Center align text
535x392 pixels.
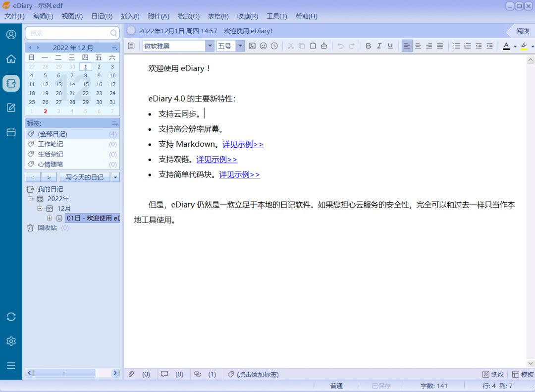[418, 46]
